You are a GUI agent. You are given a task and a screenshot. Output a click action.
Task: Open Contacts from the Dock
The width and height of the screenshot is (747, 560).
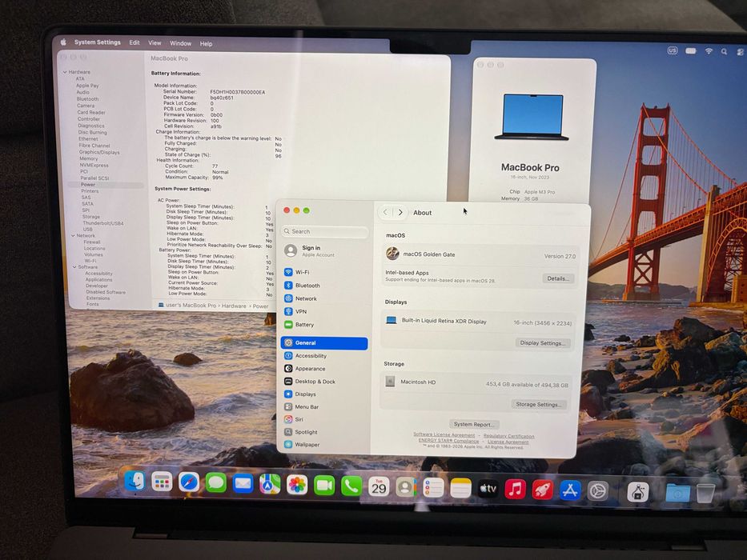tap(406, 488)
